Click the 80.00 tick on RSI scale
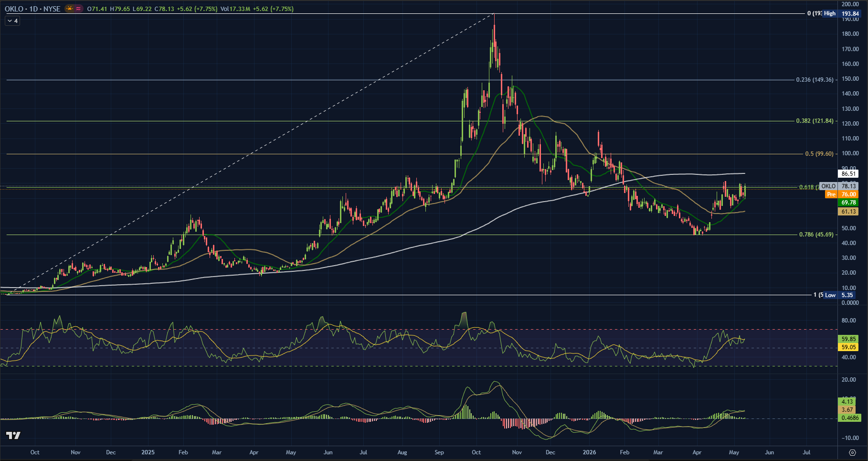Screen dimensions: 868x461 [x=849, y=321]
